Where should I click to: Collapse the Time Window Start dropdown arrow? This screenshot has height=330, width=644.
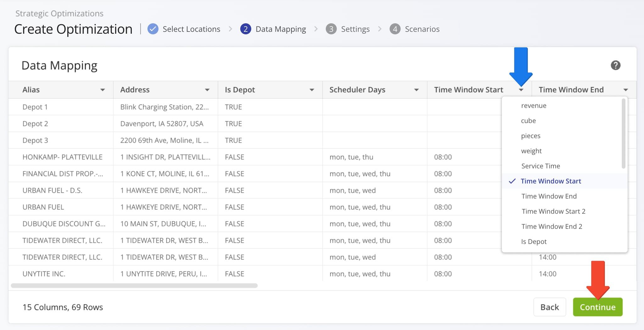521,90
